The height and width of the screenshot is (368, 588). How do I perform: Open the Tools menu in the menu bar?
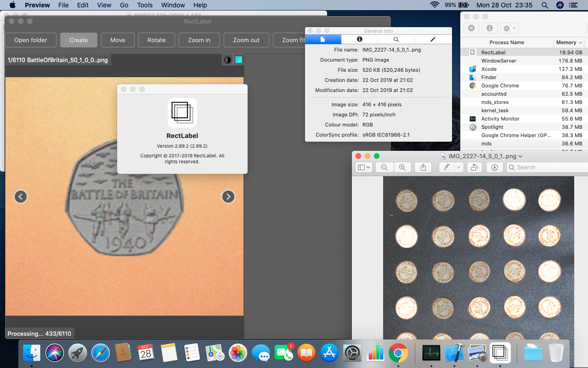(145, 5)
